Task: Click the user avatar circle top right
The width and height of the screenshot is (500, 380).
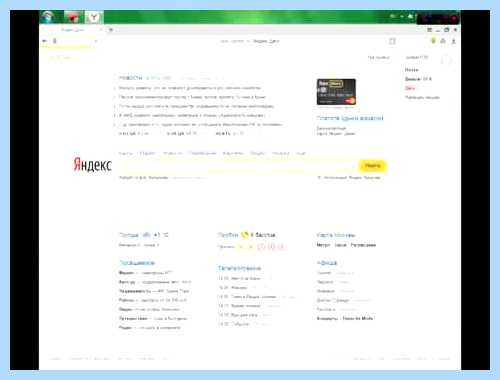Action: (x=446, y=60)
